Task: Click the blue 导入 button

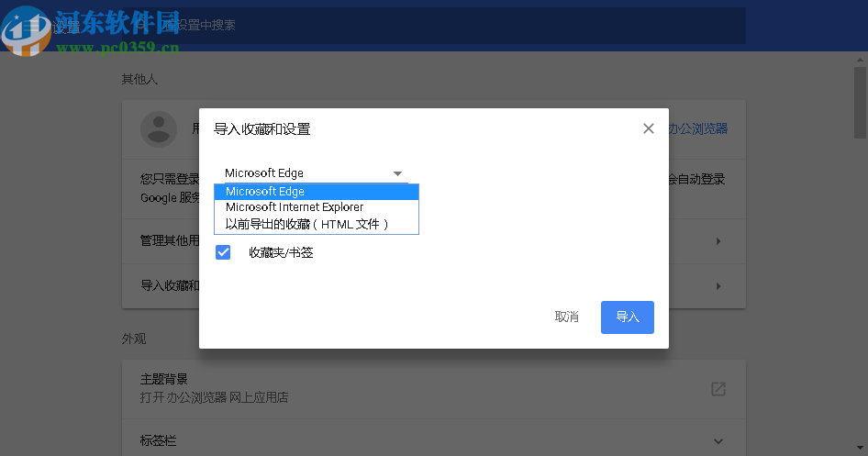Action: click(x=628, y=317)
